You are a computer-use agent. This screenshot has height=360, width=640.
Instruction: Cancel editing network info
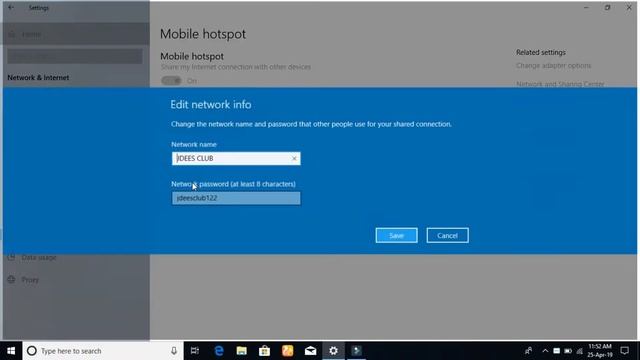point(447,236)
